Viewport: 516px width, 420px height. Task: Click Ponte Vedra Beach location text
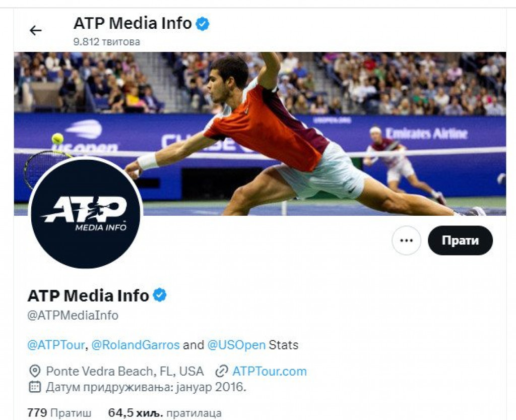(125, 371)
